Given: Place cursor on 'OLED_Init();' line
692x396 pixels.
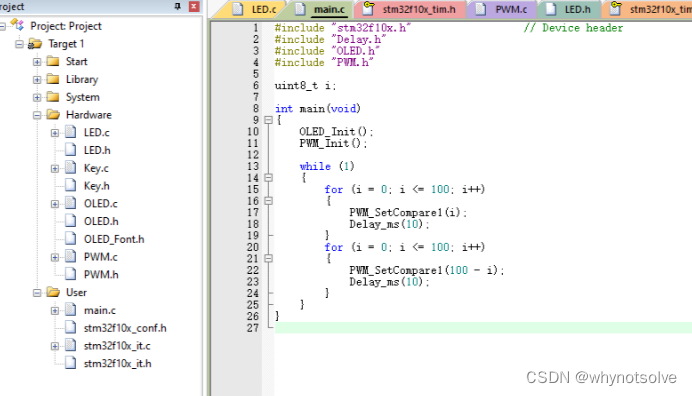Looking at the screenshot, I should click(336, 132).
